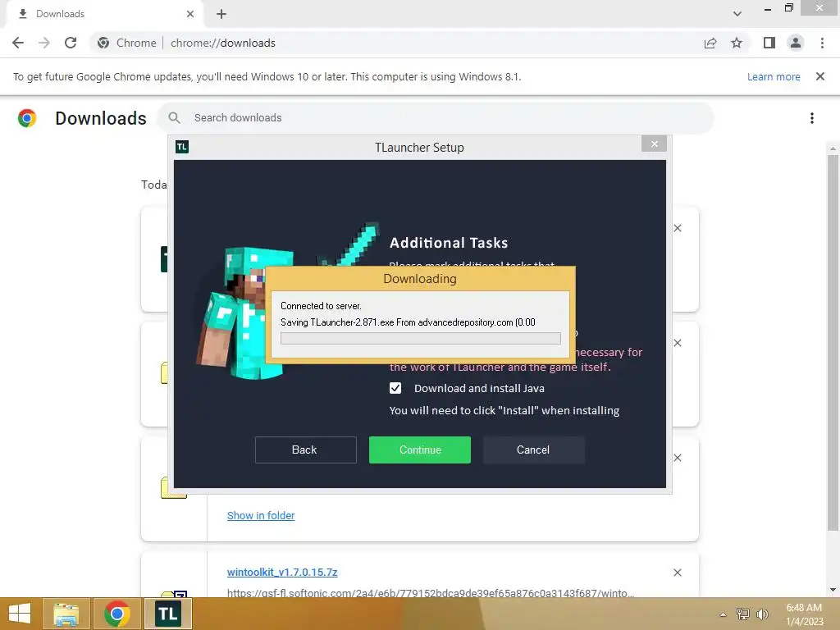Cancel the TLauncher setup
Viewport: 840px width, 630px height.
click(533, 450)
